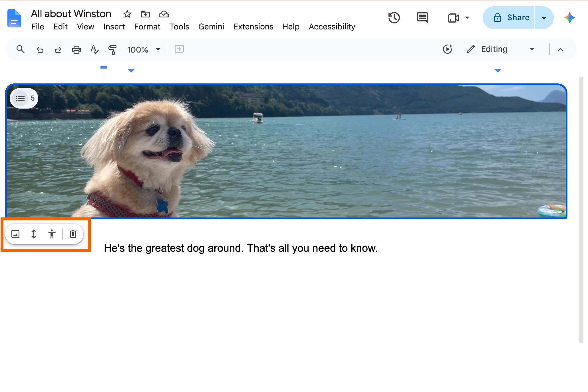The image size is (588, 392).
Task: Open the Format menu
Action: [147, 27]
